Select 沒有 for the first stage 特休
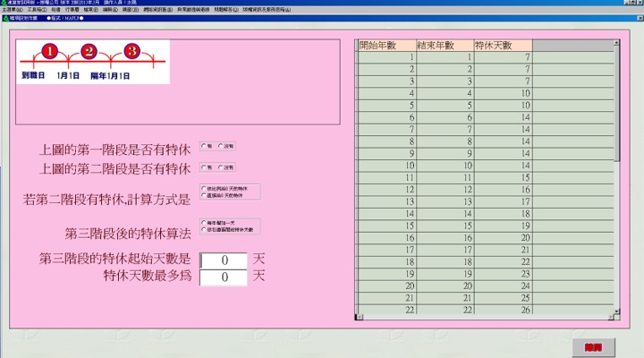The height and width of the screenshot is (358, 644). (x=221, y=146)
